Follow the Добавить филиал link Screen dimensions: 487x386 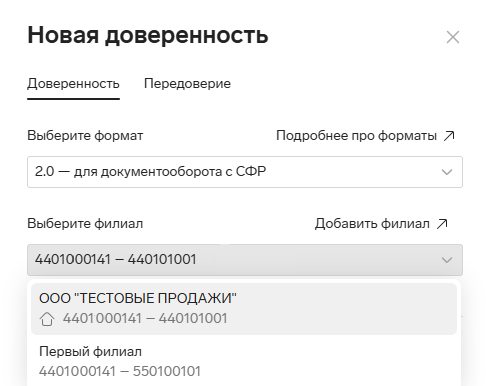click(372, 224)
